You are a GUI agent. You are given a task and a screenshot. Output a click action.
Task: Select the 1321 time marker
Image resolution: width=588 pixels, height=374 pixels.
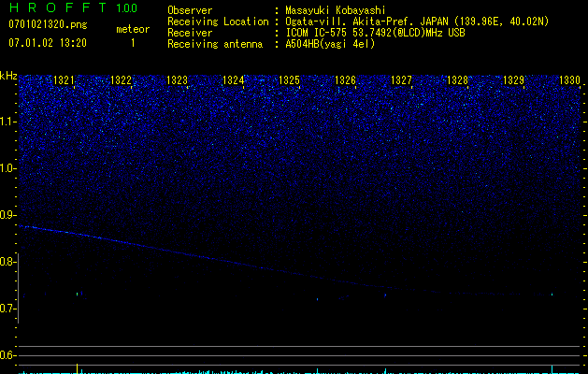[x=65, y=81]
